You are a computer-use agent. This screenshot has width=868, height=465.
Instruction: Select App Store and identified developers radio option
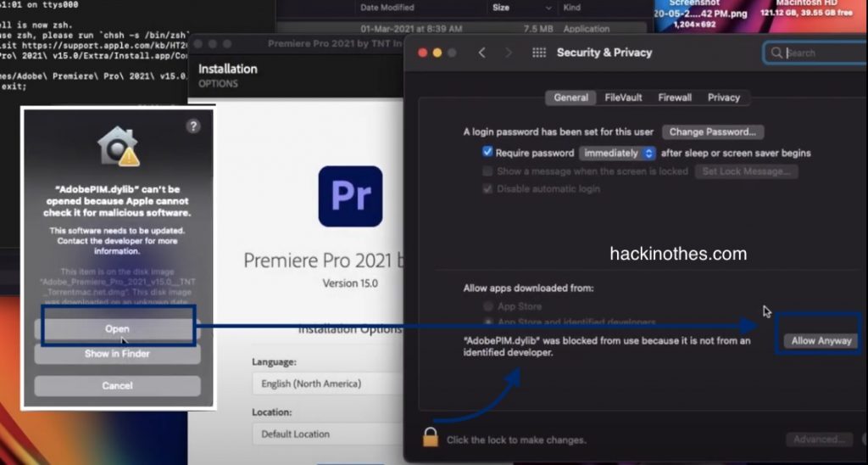coord(487,322)
